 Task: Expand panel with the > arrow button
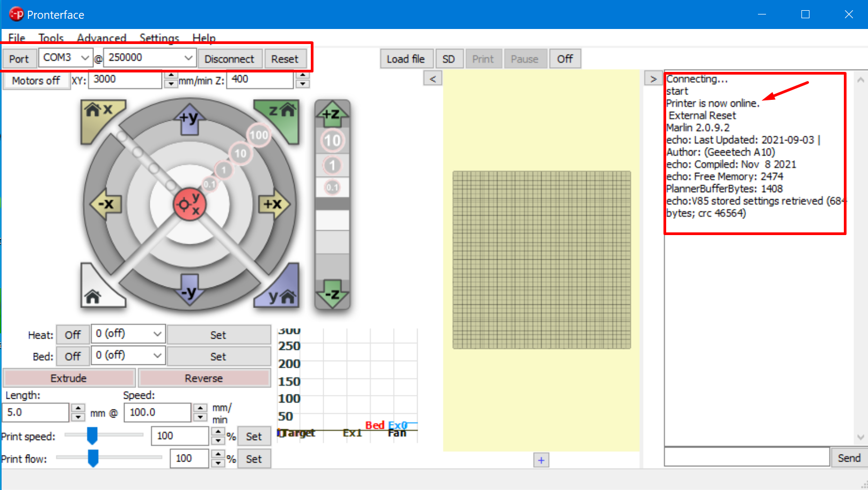tap(653, 78)
